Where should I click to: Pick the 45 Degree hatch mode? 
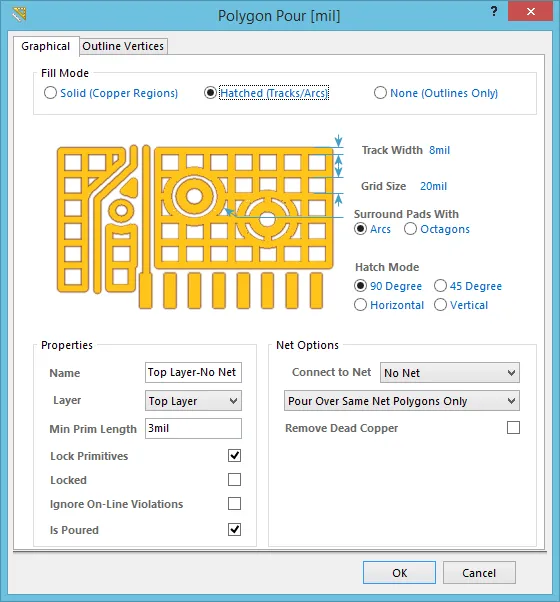(468, 286)
